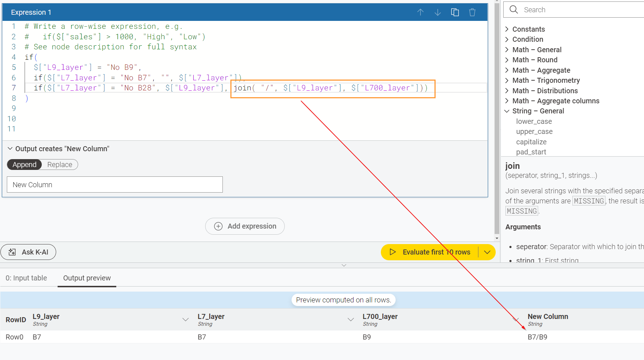Expand Math – General category

pyautogui.click(x=507, y=50)
